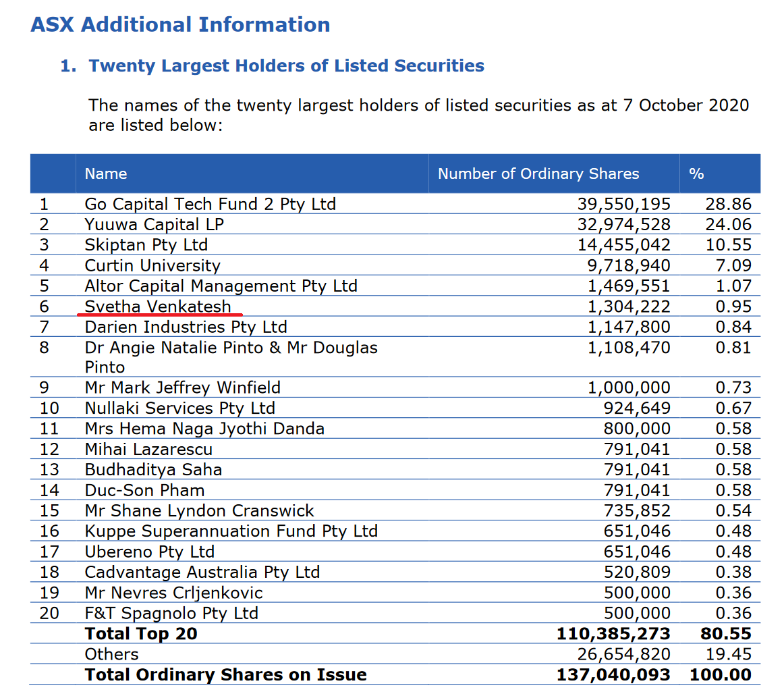Click share count 1,469,551
The height and width of the screenshot is (696, 784).
pyautogui.click(x=629, y=286)
